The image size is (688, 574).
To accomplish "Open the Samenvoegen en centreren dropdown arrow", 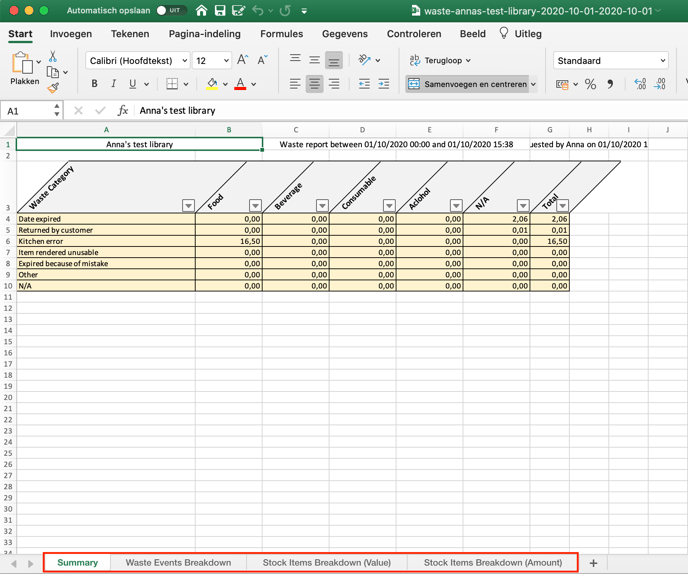I will pyautogui.click(x=534, y=84).
